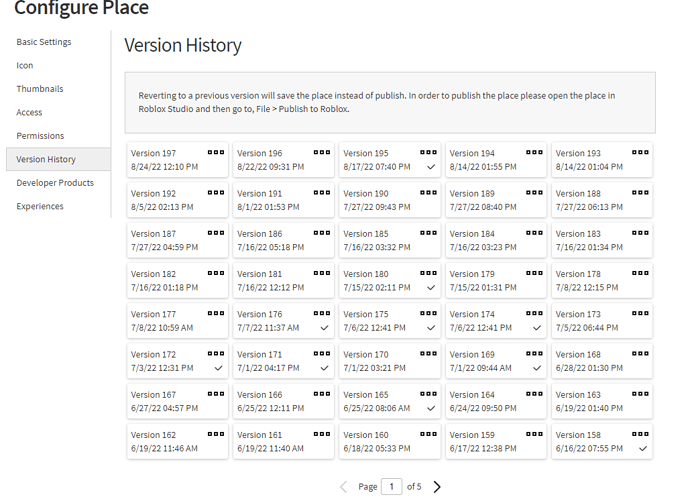This screenshot has width=690, height=498.
Task: Open the three-dot menu for Version 181
Action: [322, 273]
